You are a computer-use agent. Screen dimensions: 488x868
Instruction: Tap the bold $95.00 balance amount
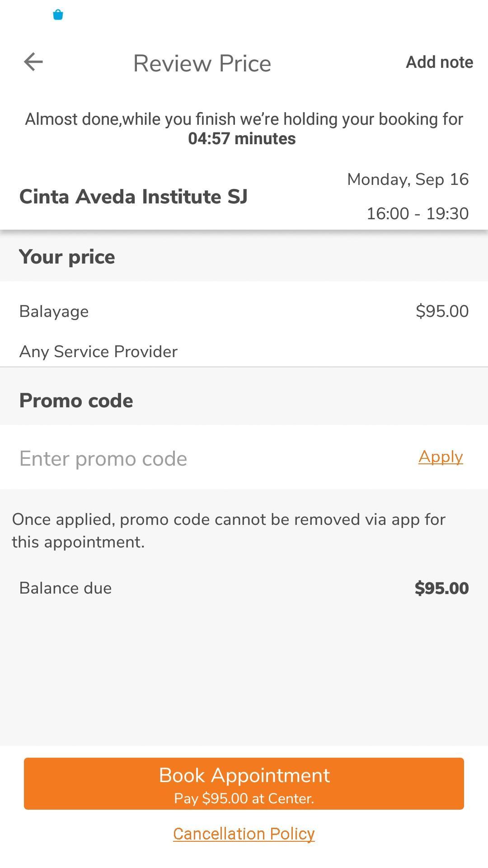click(441, 588)
